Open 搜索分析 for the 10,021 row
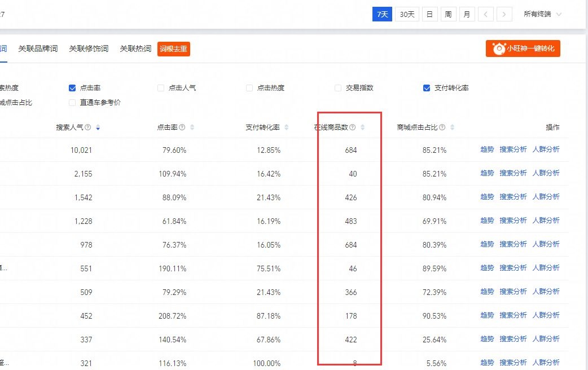The width and height of the screenshot is (588, 370). pyautogui.click(x=513, y=149)
